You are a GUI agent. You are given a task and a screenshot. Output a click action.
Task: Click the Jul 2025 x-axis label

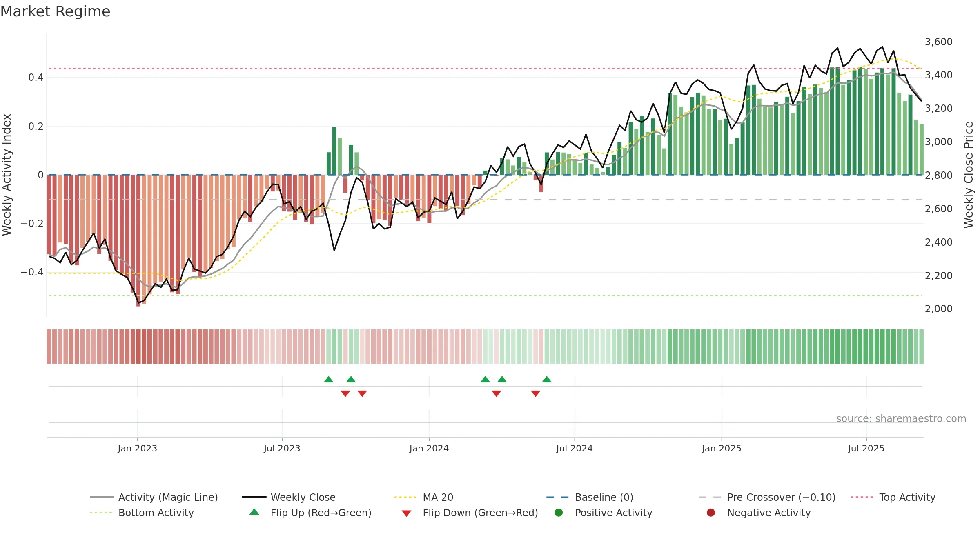tap(866, 448)
